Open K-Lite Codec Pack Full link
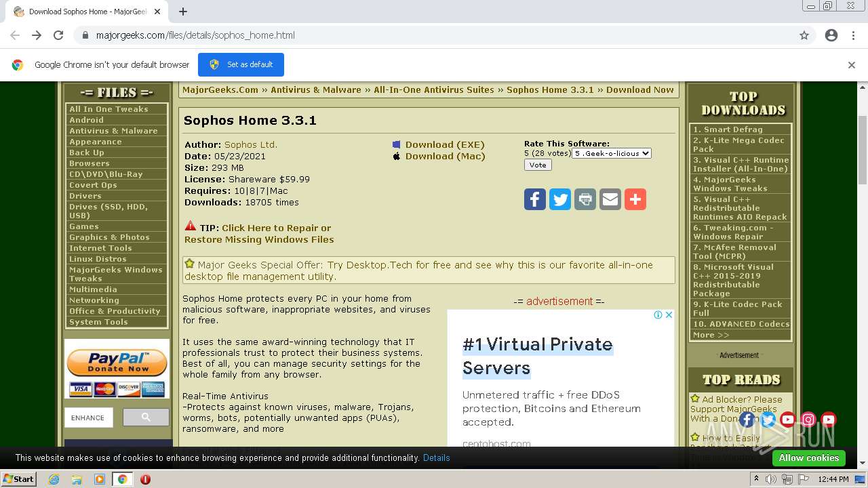Screen dimensions: 868x488 (738, 308)
